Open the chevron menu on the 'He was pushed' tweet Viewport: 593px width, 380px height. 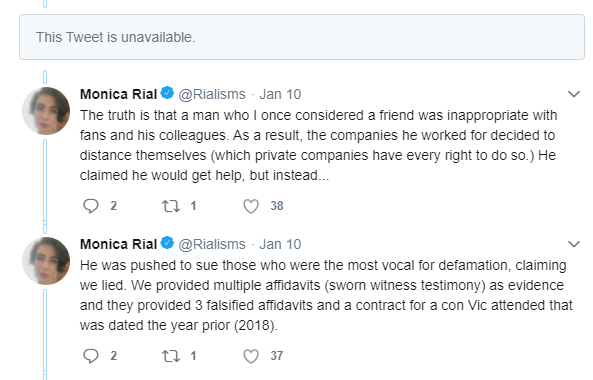(x=574, y=244)
